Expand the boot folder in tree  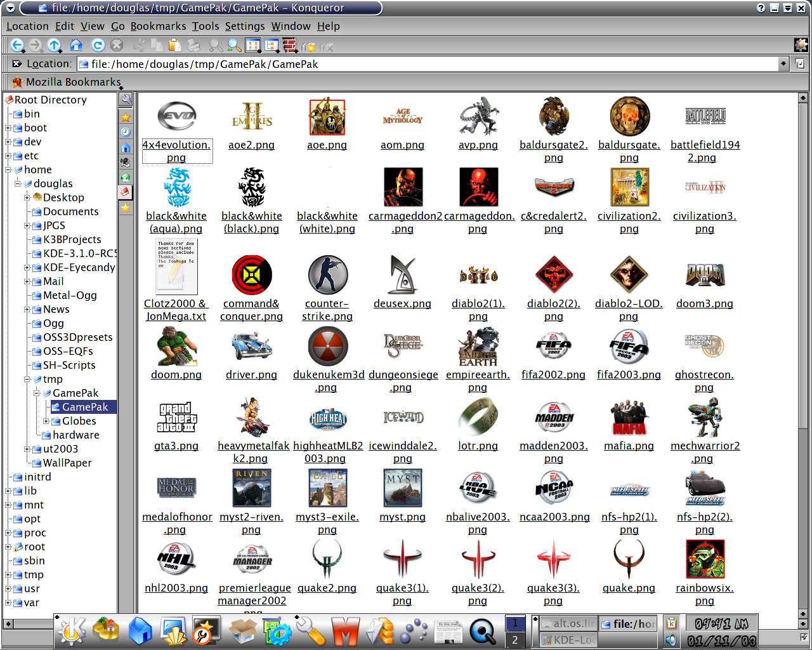[8, 128]
